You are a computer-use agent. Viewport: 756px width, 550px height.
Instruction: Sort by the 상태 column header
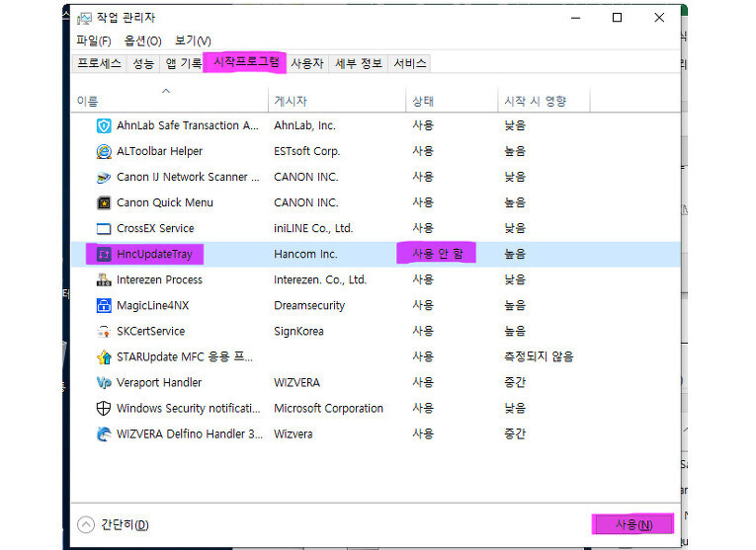click(452, 101)
